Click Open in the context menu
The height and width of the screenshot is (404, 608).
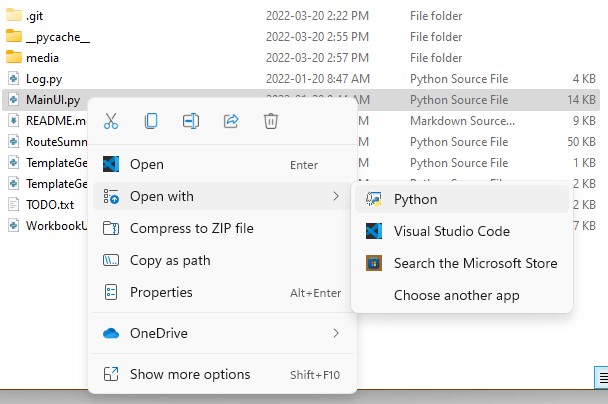coord(147,164)
